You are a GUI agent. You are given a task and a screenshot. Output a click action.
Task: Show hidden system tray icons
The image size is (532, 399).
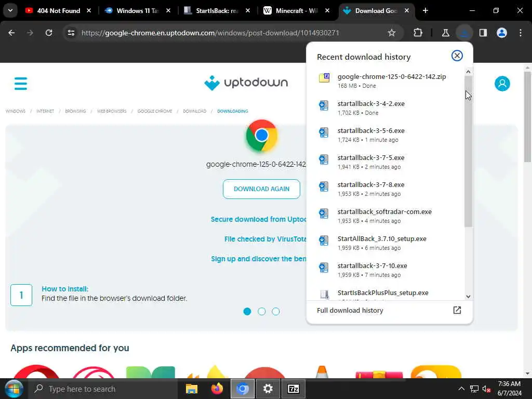coord(461,389)
